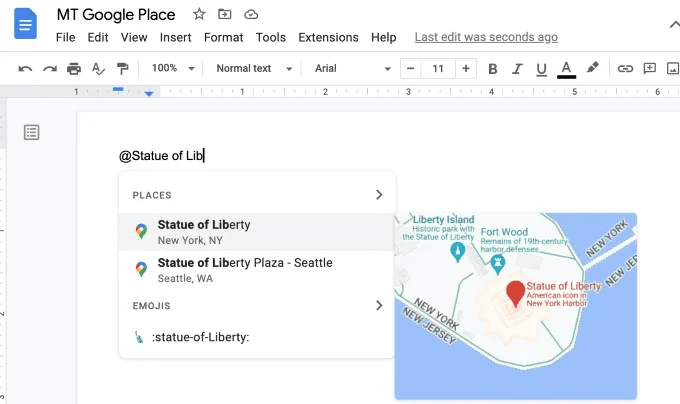The height and width of the screenshot is (404, 680).
Task: Open the Tools menu
Action: coord(271,38)
